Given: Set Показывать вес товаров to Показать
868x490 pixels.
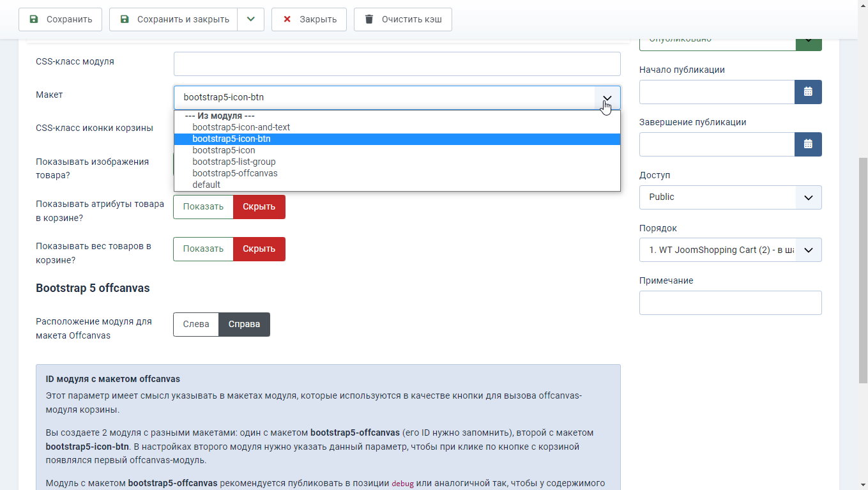Looking at the screenshot, I should pos(203,249).
